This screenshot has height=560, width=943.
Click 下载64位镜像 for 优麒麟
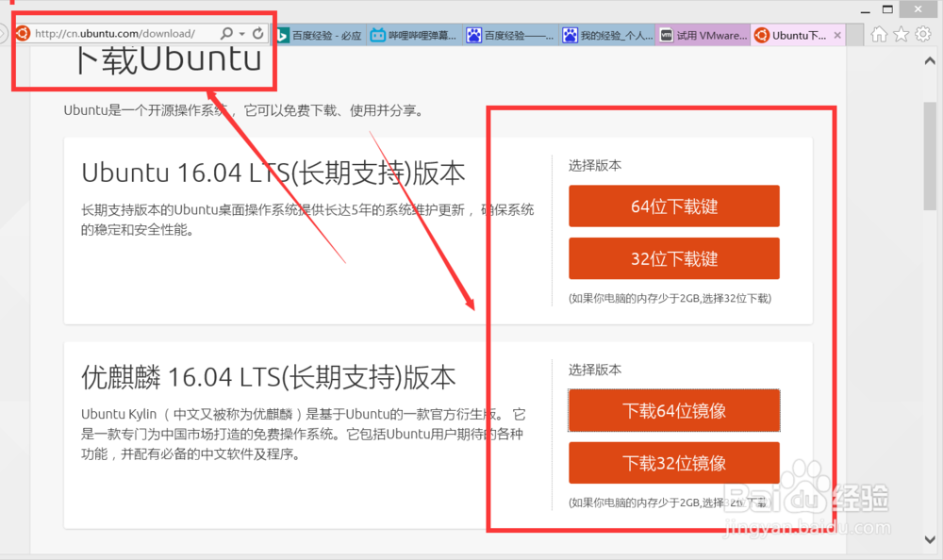(x=674, y=411)
